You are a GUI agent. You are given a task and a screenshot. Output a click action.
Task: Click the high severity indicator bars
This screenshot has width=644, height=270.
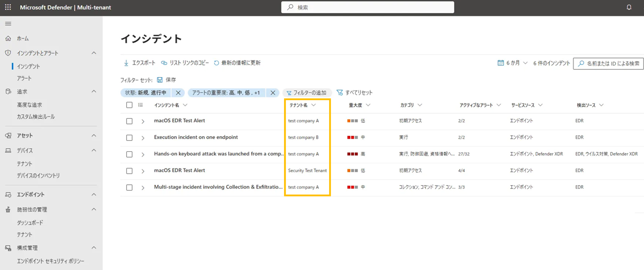point(352,154)
